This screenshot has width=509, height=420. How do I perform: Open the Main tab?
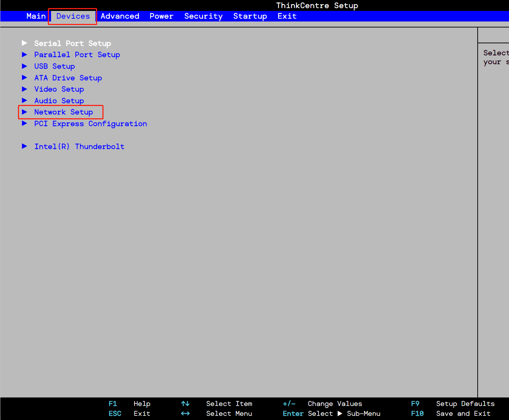(x=36, y=16)
